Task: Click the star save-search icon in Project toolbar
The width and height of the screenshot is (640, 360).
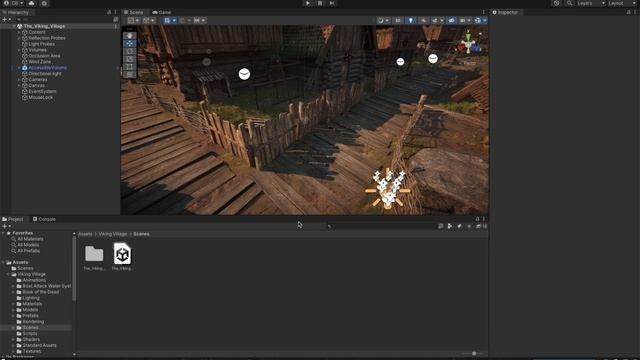Action: pyautogui.click(x=469, y=226)
